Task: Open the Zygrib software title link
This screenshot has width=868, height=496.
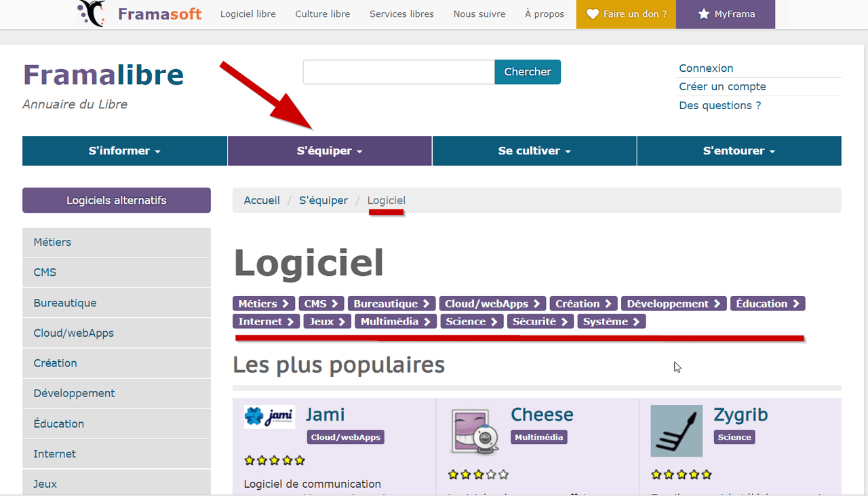Action: [x=741, y=415]
